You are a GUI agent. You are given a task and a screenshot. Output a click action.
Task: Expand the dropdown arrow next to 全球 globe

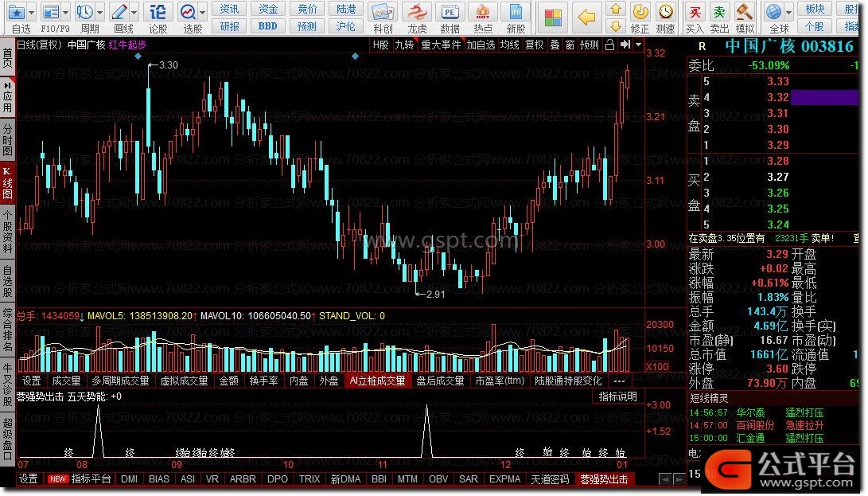click(788, 12)
